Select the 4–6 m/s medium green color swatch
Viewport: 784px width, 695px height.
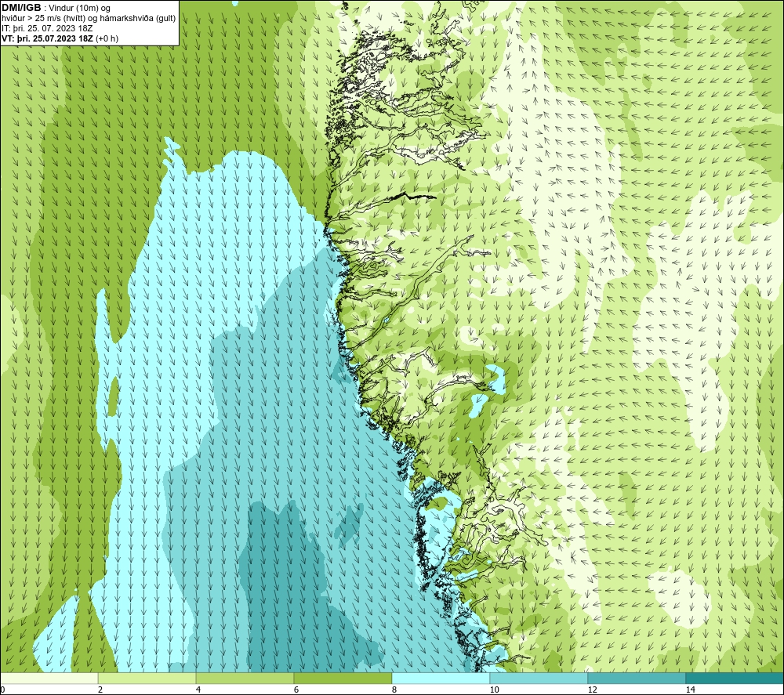[245, 678]
